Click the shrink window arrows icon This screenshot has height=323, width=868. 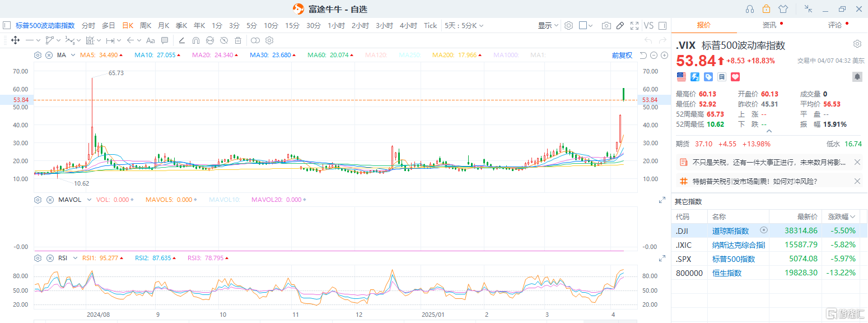[x=808, y=9]
